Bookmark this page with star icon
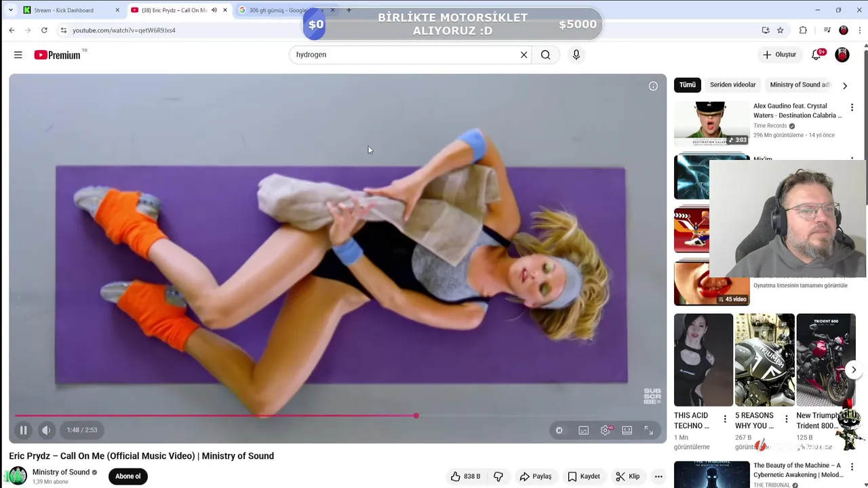 (x=781, y=30)
